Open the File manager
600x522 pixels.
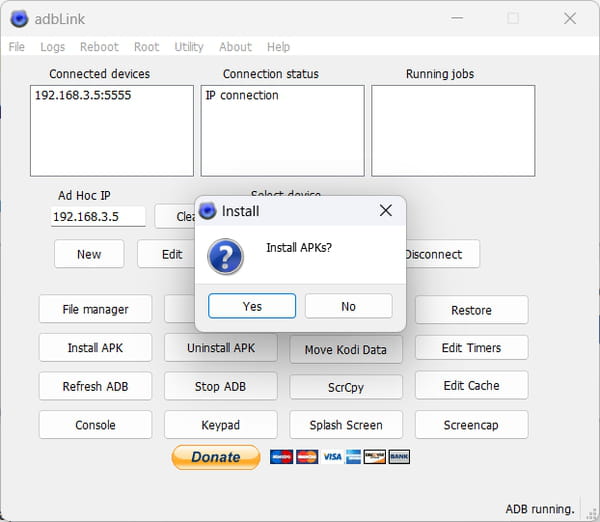95,309
